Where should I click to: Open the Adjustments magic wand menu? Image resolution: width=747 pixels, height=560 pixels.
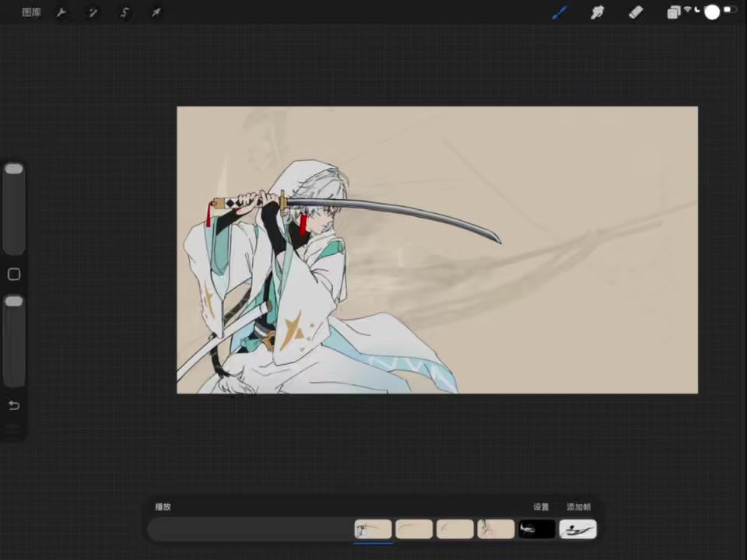point(93,12)
